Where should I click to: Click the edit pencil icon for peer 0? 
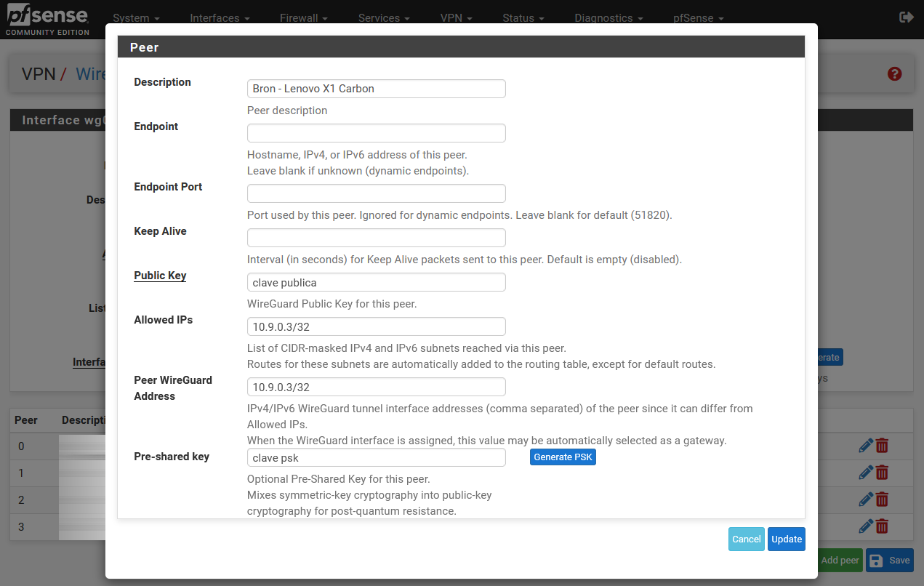point(865,446)
